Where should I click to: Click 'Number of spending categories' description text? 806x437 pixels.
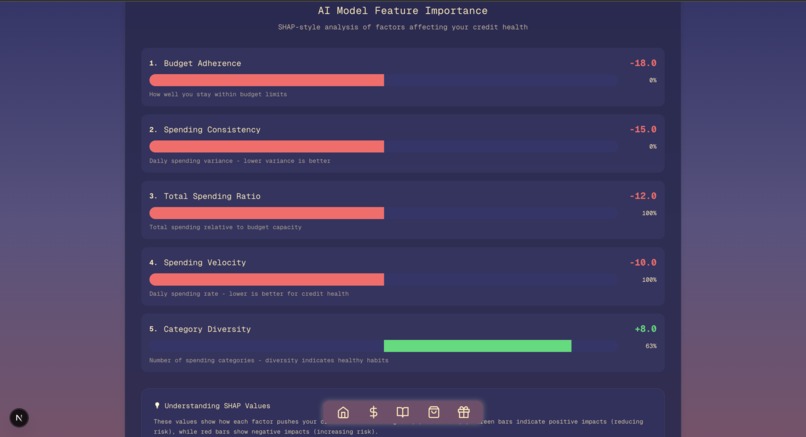pos(269,360)
